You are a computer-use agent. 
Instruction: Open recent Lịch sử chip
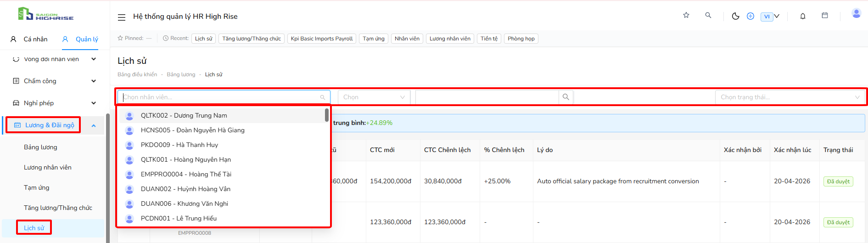[x=204, y=39]
